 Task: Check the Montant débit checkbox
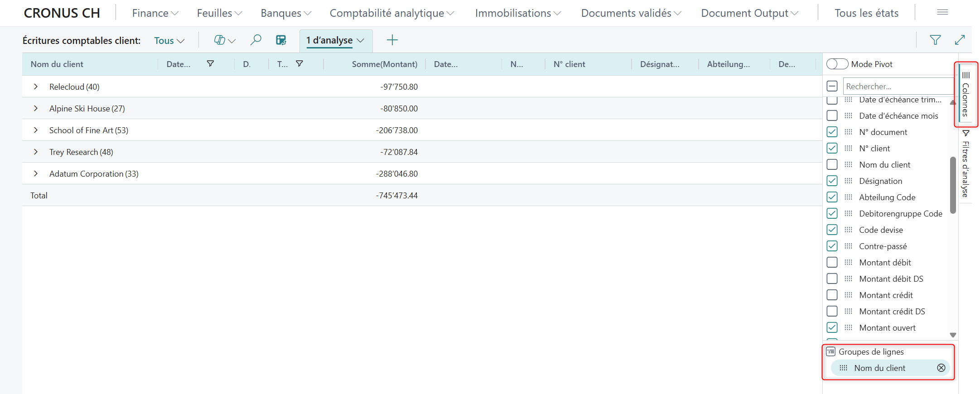tap(832, 263)
